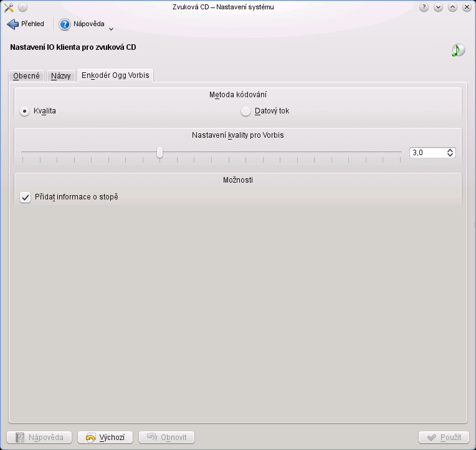Screen dimensions: 476x450
Task: Increase quality value with spinbox up arrow
Action: [450, 150]
